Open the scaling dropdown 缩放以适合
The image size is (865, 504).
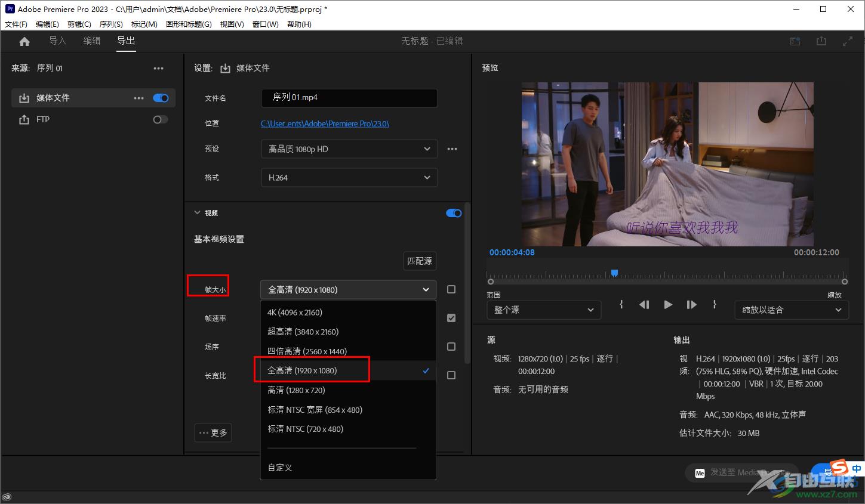pyautogui.click(x=792, y=310)
